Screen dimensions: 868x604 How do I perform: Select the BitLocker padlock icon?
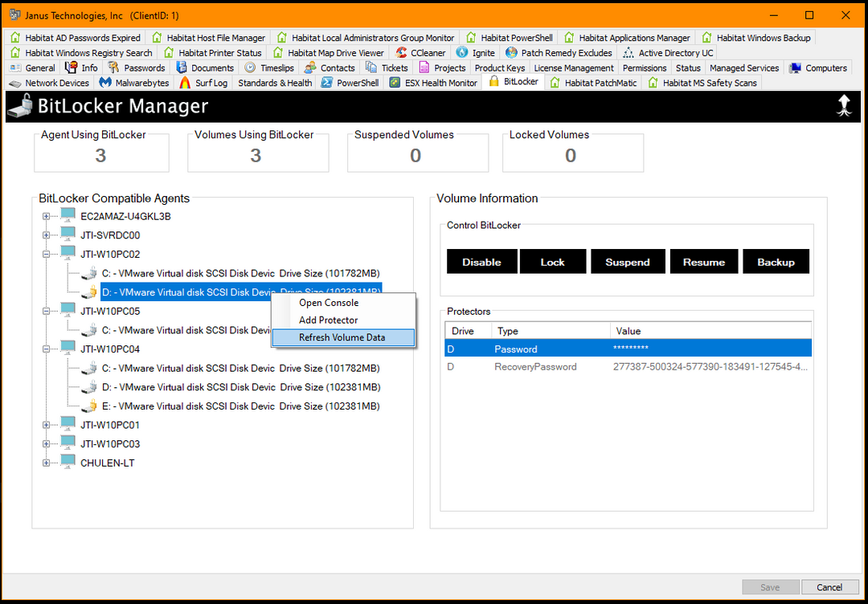pos(495,81)
